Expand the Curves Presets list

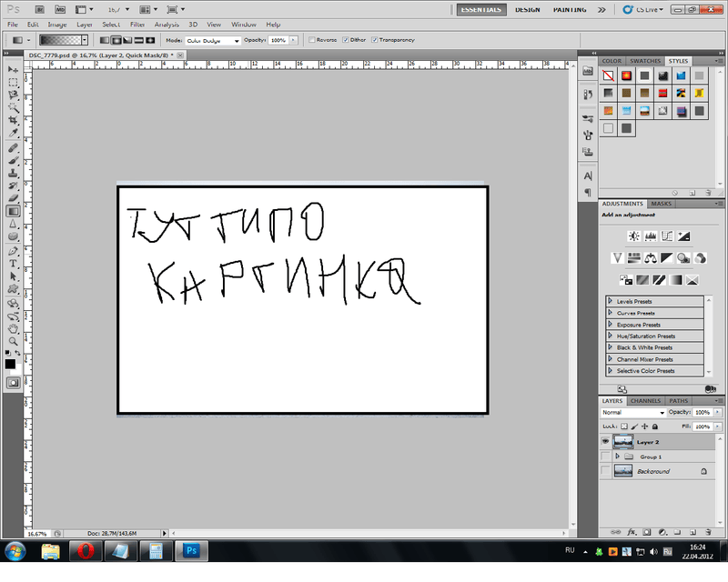coord(609,313)
